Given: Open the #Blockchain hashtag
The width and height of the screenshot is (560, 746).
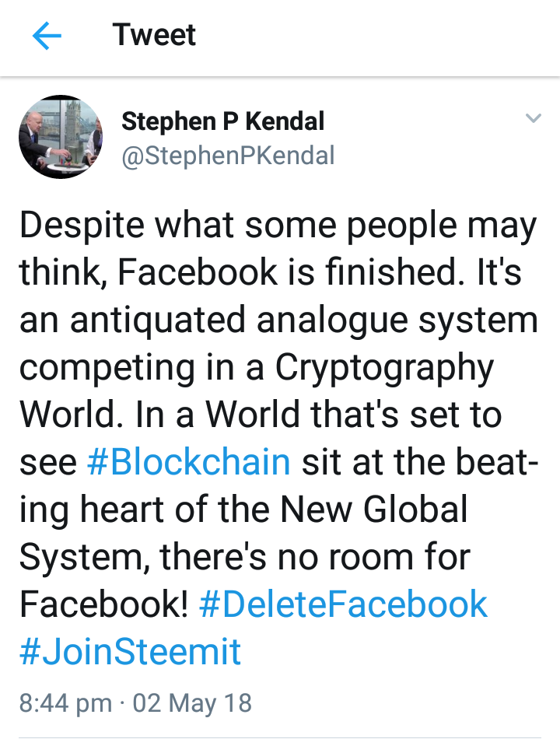Looking at the screenshot, I should click(x=189, y=463).
